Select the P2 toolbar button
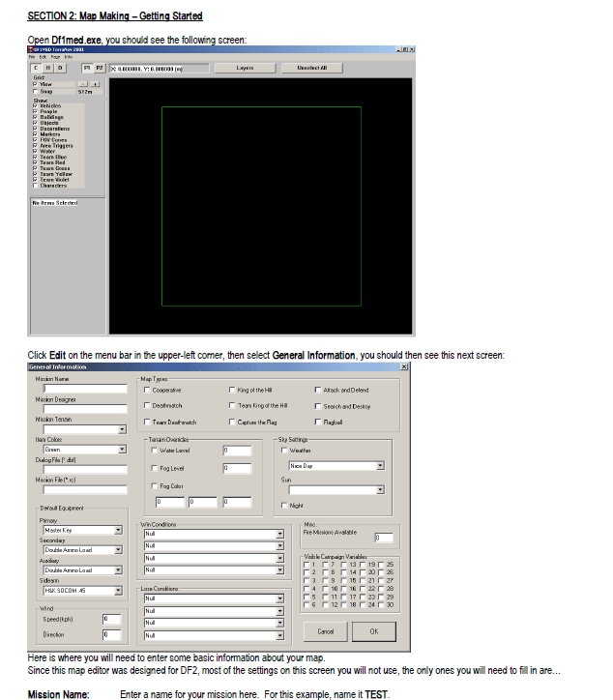 pyautogui.click(x=100, y=68)
